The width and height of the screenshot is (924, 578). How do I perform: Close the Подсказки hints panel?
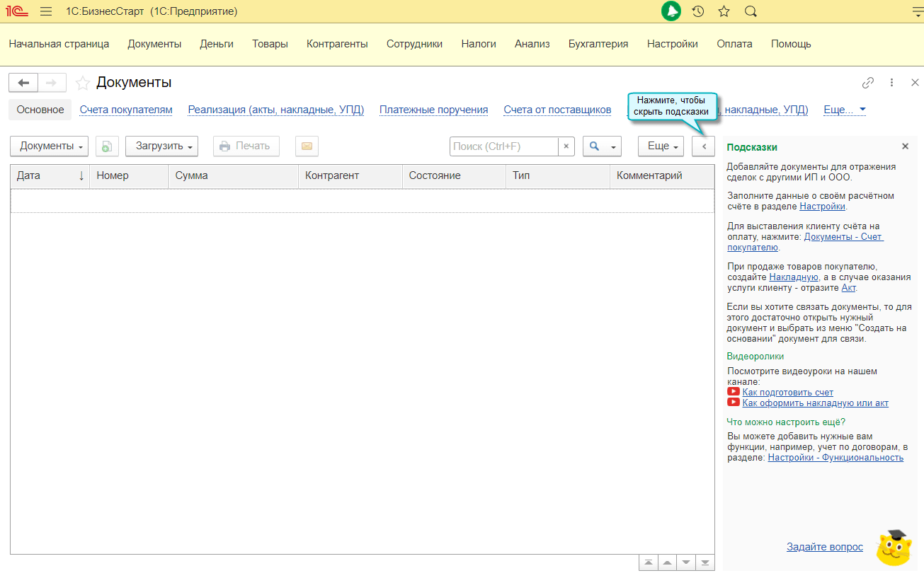[905, 146]
